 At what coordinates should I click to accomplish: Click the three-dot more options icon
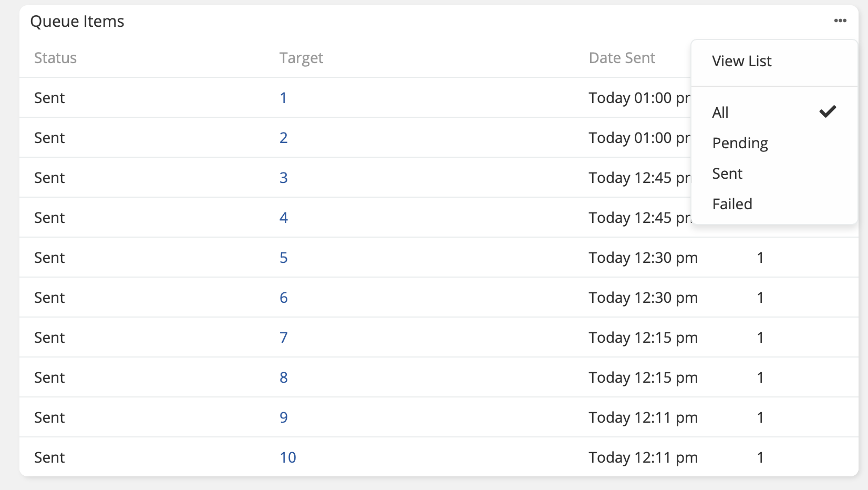click(x=840, y=21)
